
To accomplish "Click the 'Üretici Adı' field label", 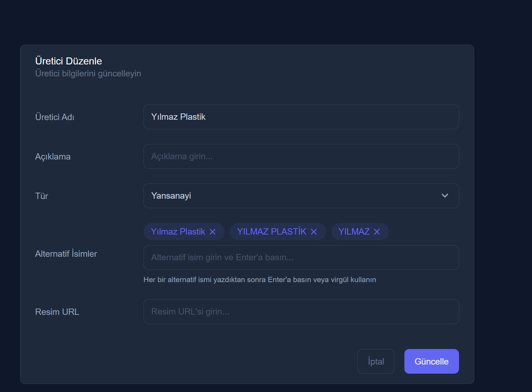I will coord(55,117).
